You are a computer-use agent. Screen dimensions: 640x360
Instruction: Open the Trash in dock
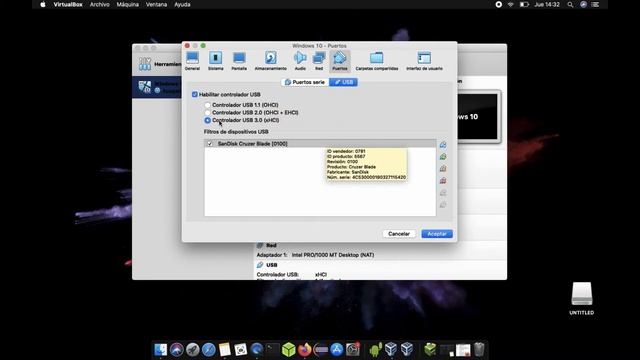(x=479, y=349)
